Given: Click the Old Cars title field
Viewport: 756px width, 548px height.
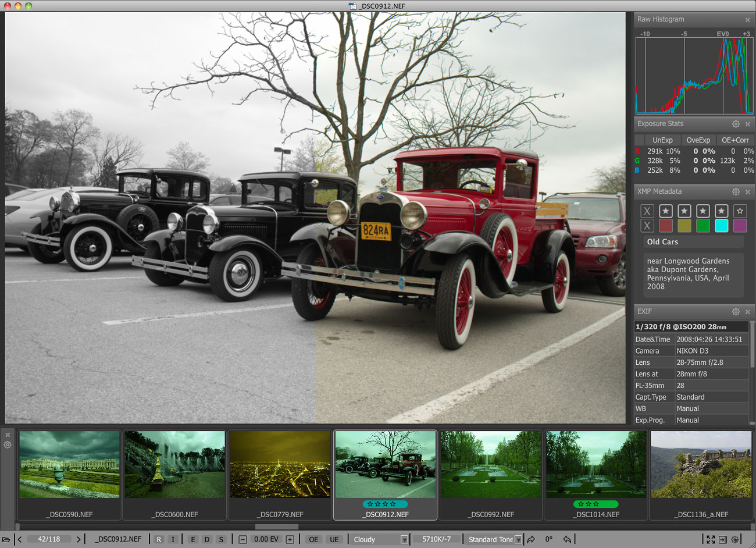Looking at the screenshot, I should pyautogui.click(x=693, y=242).
